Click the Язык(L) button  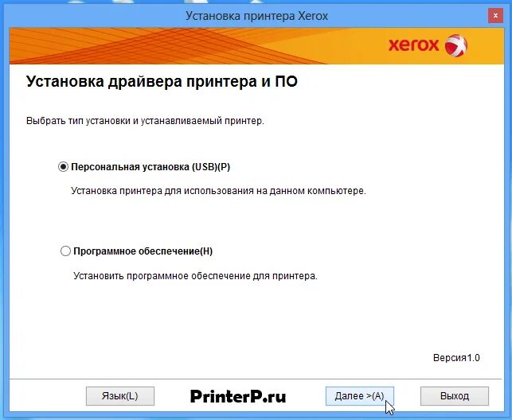[120, 396]
